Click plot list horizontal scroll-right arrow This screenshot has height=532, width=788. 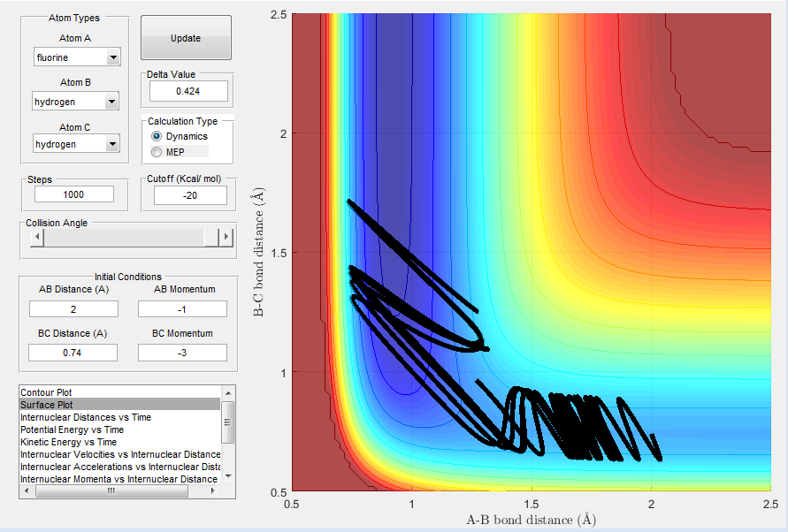click(x=213, y=490)
